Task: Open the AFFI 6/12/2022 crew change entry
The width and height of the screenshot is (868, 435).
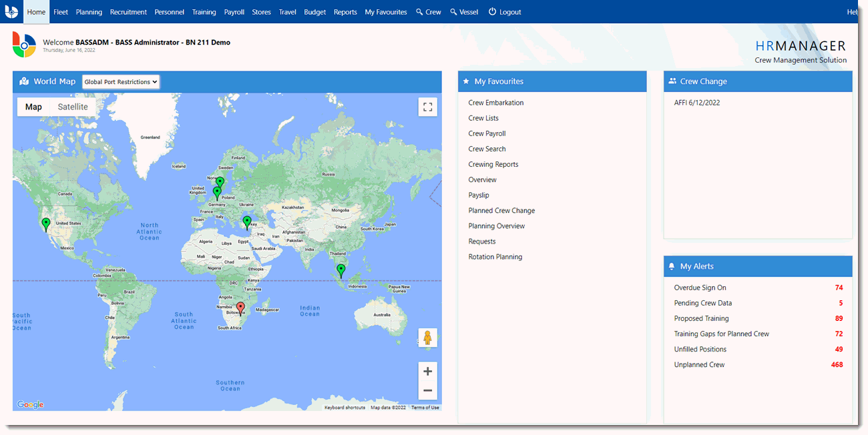Action: tap(697, 103)
